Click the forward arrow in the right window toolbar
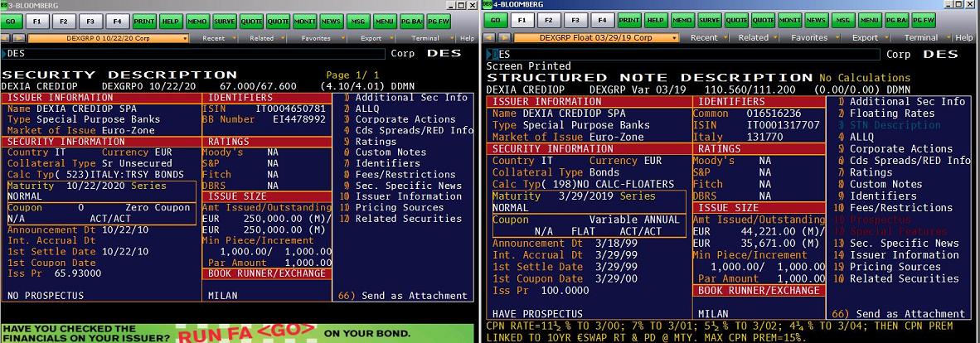Image resolution: width=980 pixels, height=343 pixels. pyautogui.click(x=504, y=38)
